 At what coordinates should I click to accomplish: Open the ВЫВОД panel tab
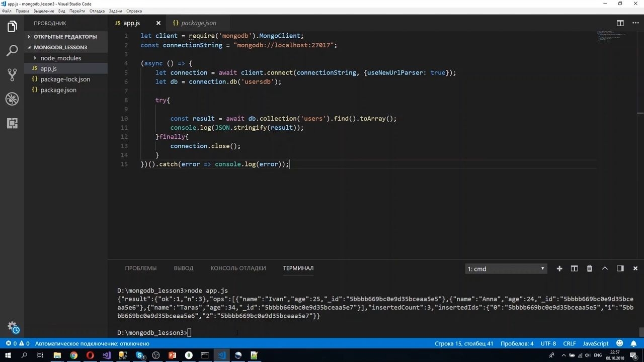(184, 268)
